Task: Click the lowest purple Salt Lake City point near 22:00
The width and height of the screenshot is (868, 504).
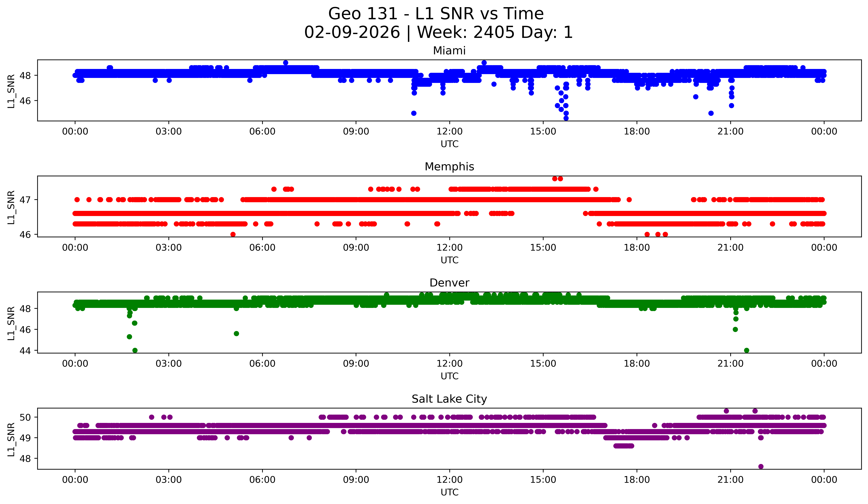Action: tap(761, 466)
